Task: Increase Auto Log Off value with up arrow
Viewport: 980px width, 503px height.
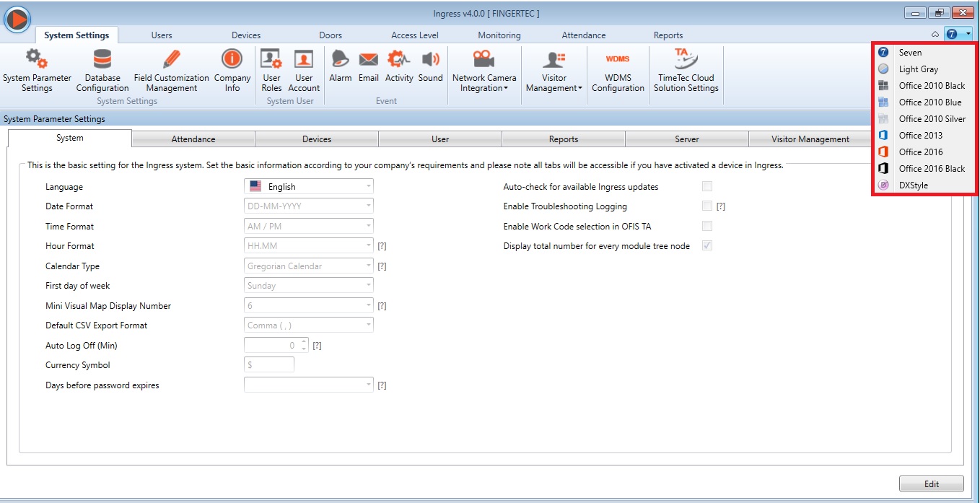Action: [304, 341]
